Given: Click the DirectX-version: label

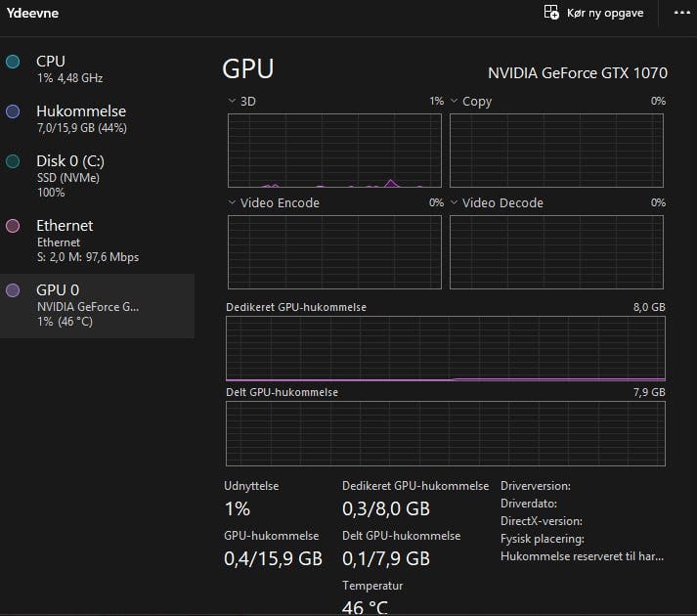Looking at the screenshot, I should tap(541, 521).
